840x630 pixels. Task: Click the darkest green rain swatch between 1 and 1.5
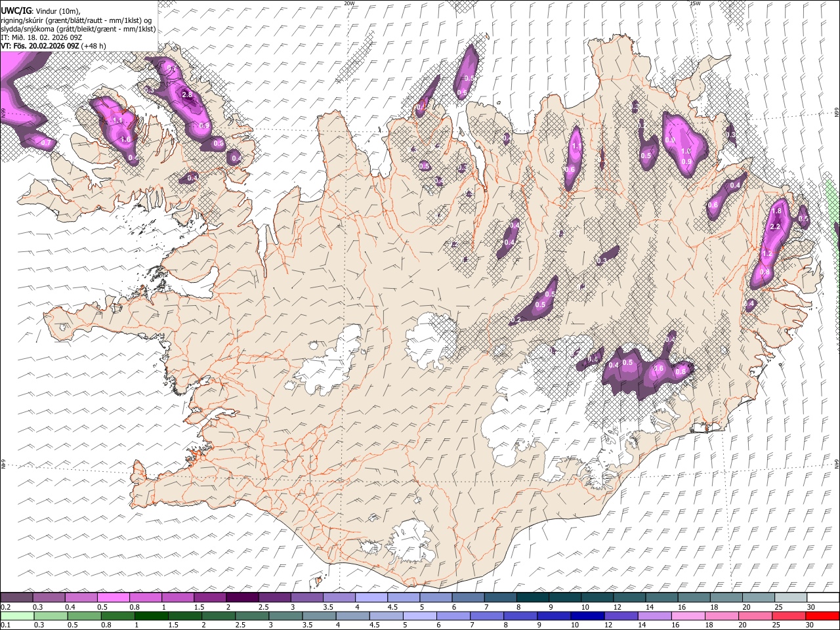pos(152,616)
